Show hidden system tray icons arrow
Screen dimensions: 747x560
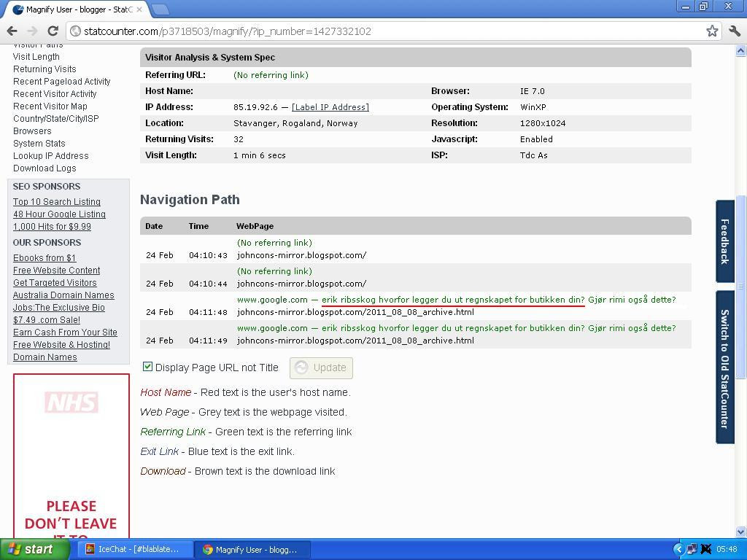(x=678, y=550)
